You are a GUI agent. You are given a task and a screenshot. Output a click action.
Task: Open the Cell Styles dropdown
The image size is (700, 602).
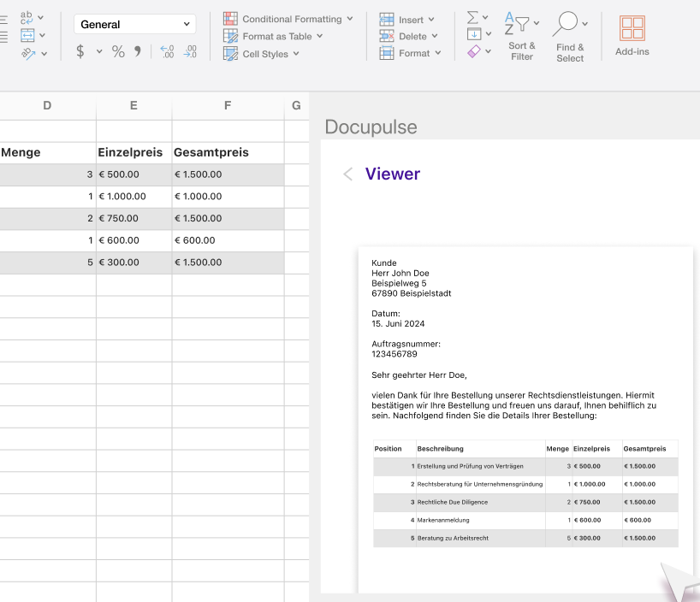(x=262, y=54)
